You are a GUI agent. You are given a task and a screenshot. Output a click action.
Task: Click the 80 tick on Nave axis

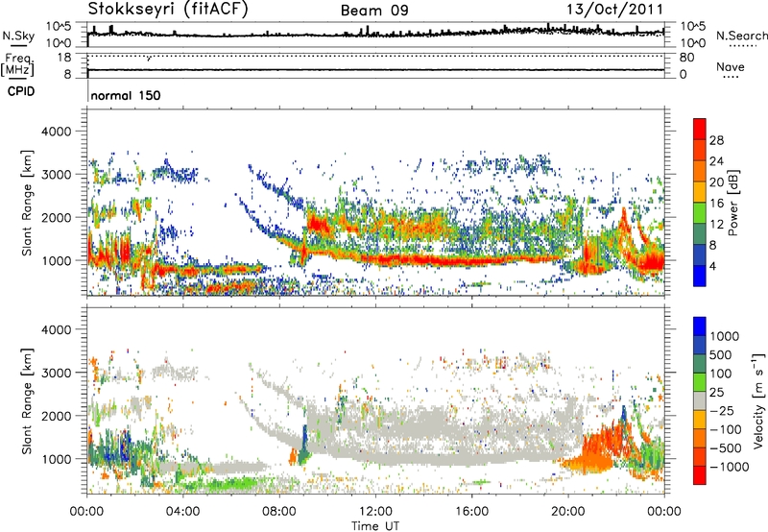[687, 58]
